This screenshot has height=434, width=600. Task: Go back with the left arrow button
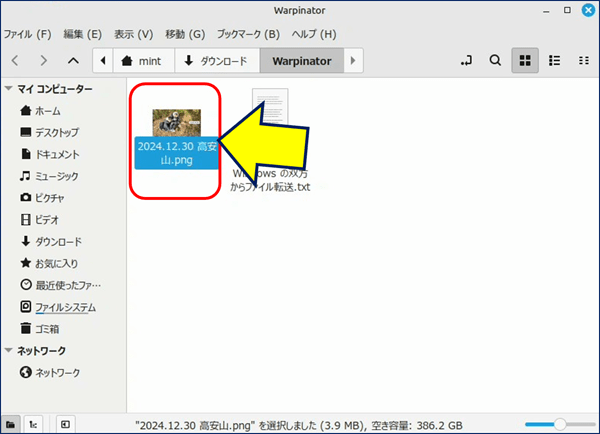coord(15,60)
